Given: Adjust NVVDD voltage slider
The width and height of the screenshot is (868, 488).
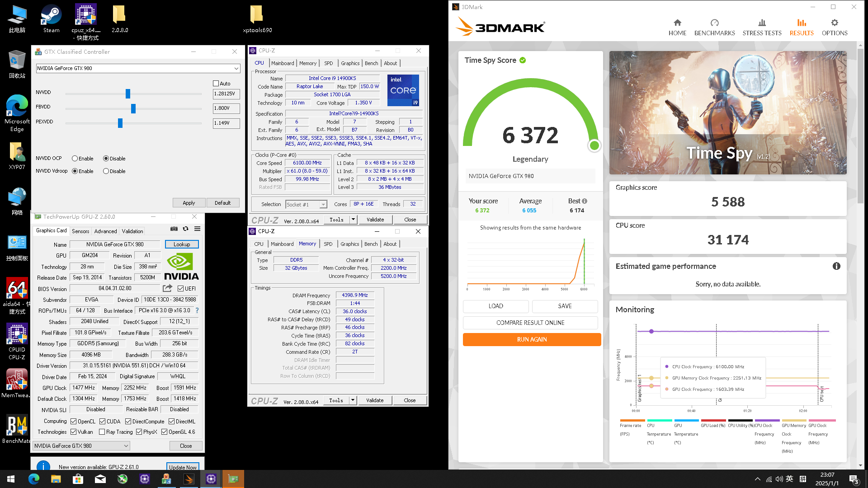Looking at the screenshot, I should [128, 94].
